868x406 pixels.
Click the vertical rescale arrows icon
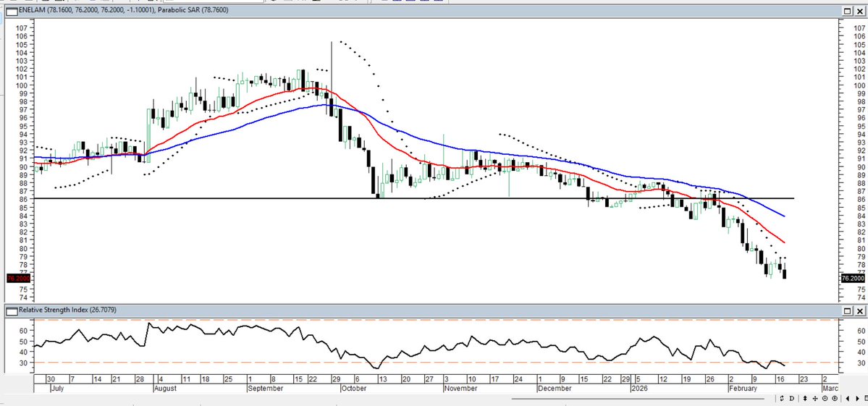805,398
